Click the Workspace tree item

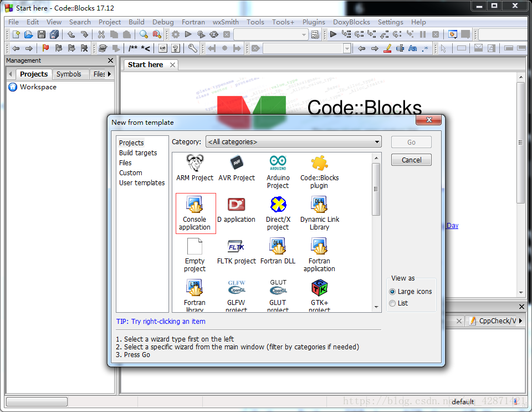(38, 87)
